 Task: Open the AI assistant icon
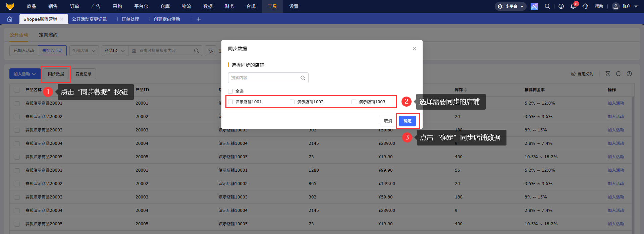click(534, 6)
